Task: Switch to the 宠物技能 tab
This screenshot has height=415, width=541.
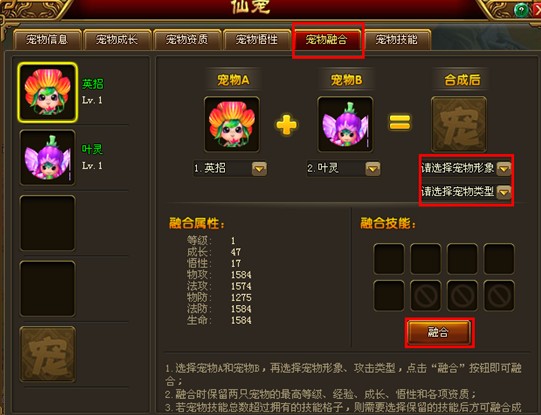Action: tap(397, 40)
